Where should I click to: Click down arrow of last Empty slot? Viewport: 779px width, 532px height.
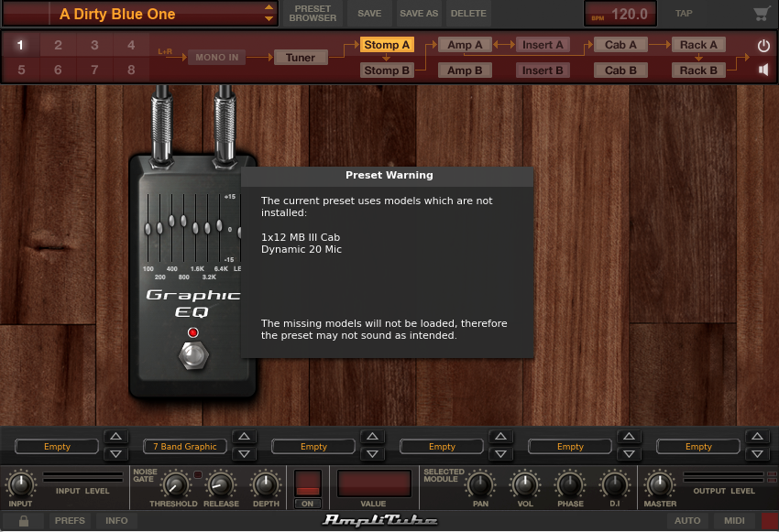[757, 454]
